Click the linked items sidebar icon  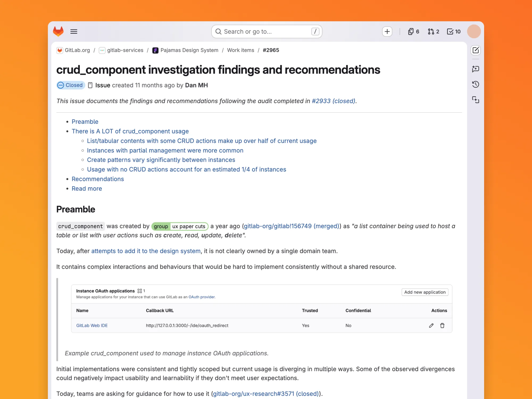pyautogui.click(x=476, y=100)
